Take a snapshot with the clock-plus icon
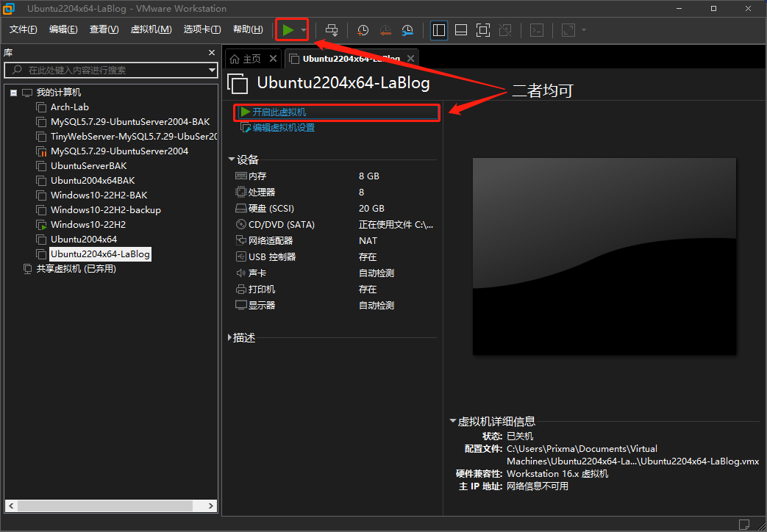This screenshot has width=767, height=532. pos(363,30)
